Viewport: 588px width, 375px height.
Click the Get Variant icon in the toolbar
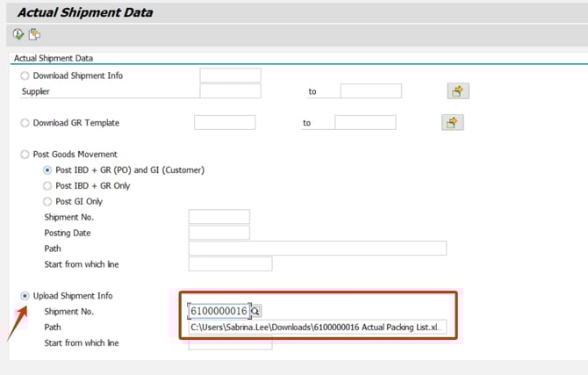click(34, 34)
